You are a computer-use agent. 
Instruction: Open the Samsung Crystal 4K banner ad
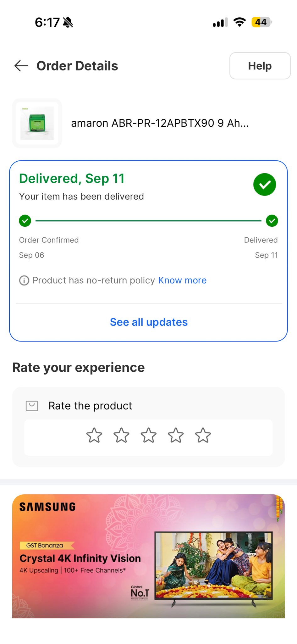pyautogui.click(x=148, y=556)
